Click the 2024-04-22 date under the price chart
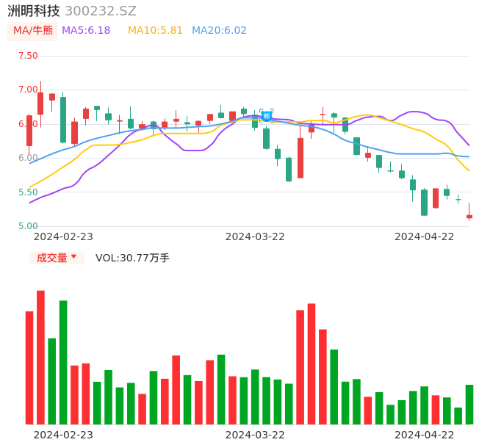 425,236
